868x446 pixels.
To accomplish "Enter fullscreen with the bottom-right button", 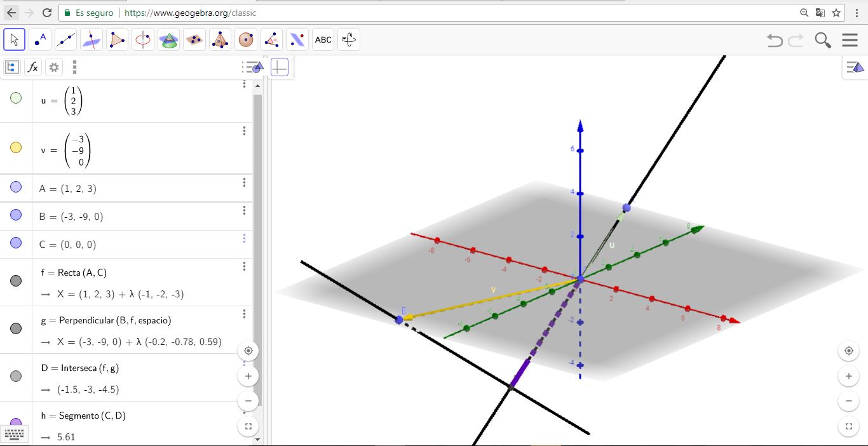I will (x=849, y=426).
